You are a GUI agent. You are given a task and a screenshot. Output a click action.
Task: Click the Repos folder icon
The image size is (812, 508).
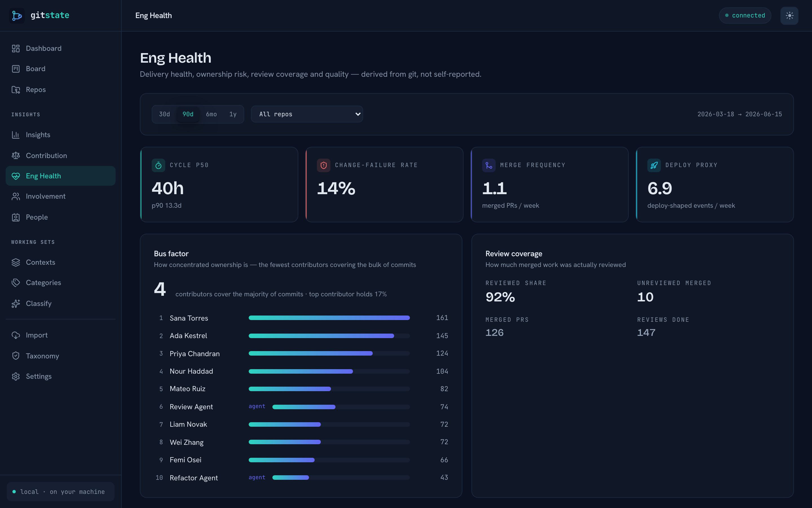[x=16, y=90]
